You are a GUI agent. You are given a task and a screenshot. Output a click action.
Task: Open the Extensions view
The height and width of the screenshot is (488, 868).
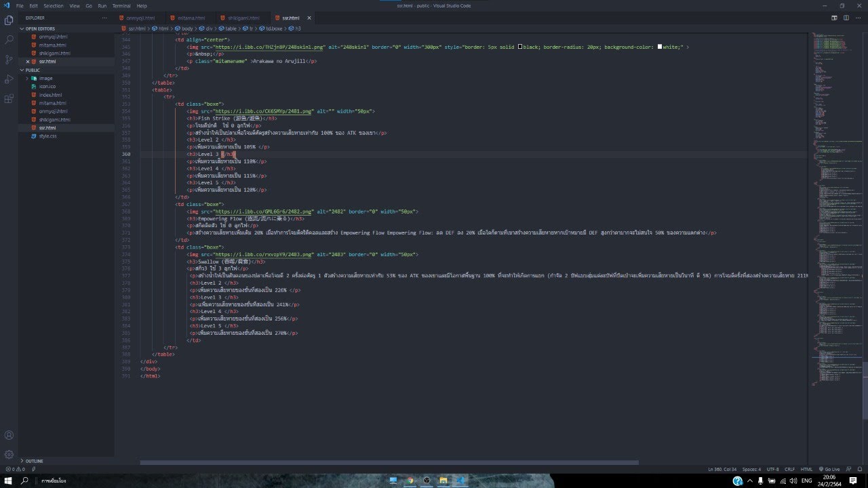(x=9, y=99)
